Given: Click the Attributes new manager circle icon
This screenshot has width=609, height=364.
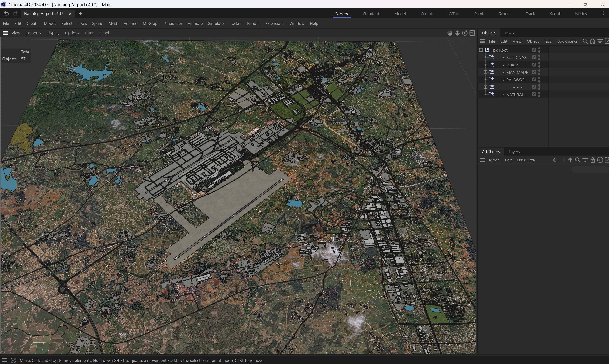Looking at the screenshot, I should 600,160.
